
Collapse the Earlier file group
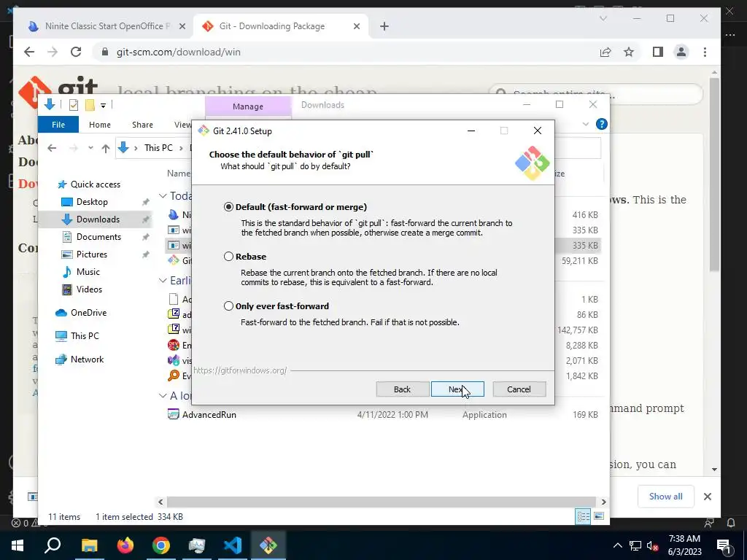coord(163,281)
